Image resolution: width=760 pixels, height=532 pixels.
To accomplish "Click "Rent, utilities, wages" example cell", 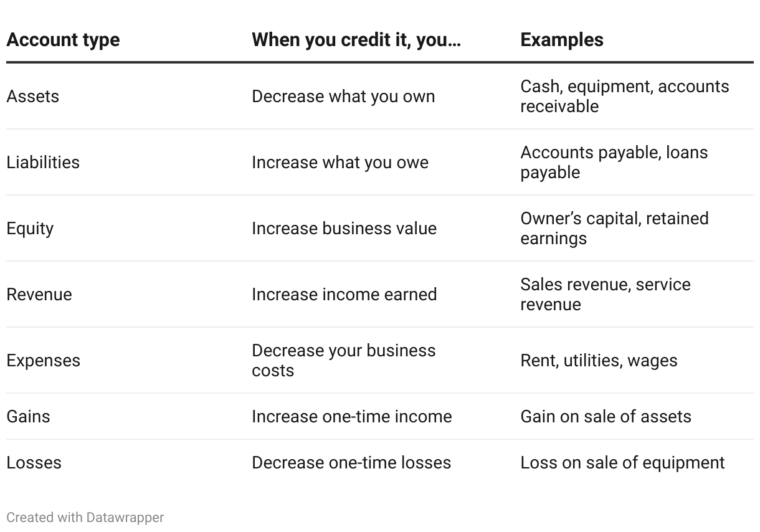I will point(599,361).
